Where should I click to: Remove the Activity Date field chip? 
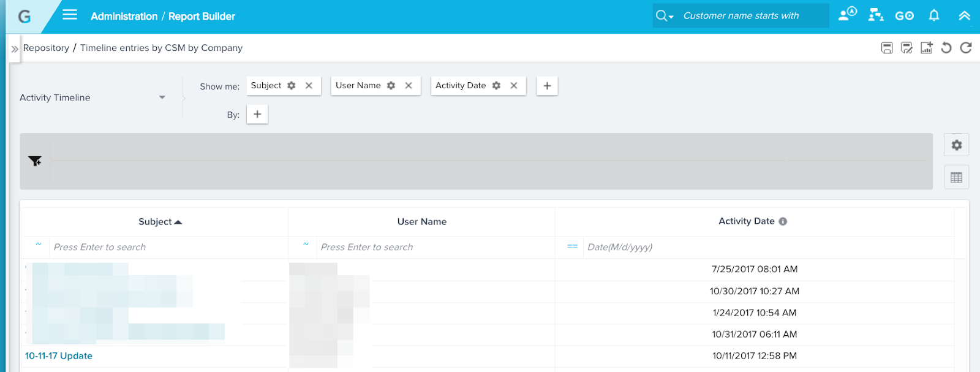click(514, 86)
